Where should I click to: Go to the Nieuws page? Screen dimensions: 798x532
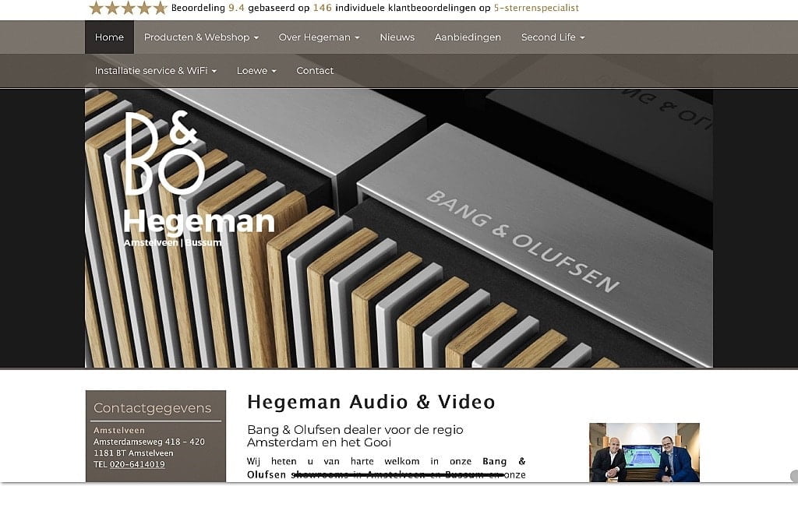click(397, 37)
